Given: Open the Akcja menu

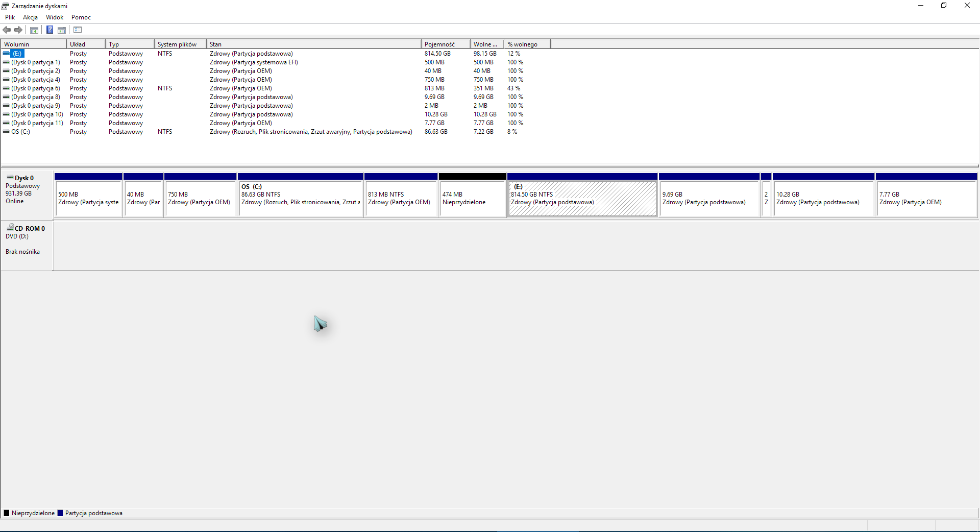Looking at the screenshot, I should 30,17.
